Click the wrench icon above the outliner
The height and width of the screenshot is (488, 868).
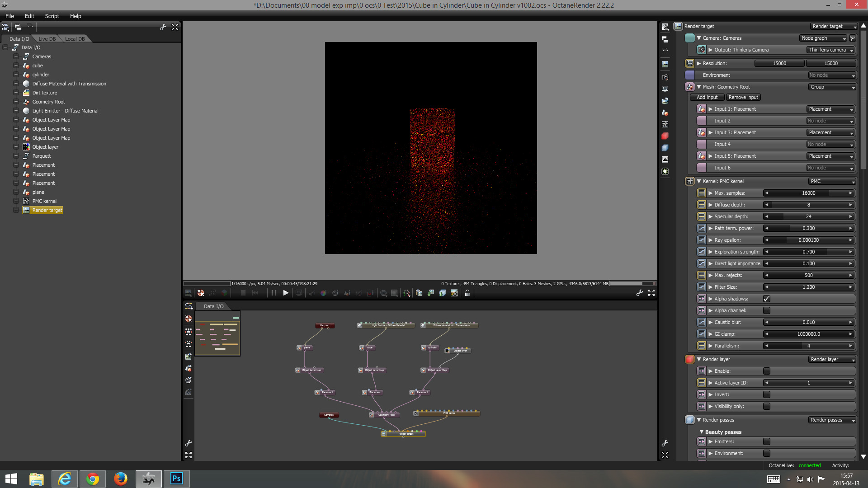(163, 27)
